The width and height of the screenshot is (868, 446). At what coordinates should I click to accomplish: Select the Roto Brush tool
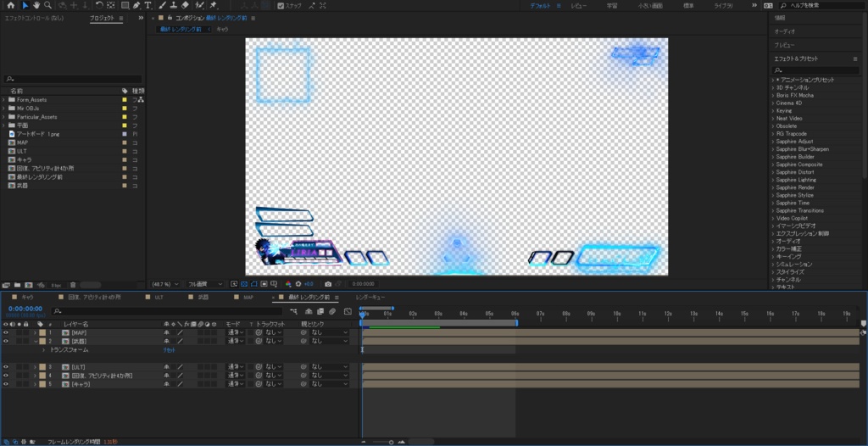point(199,5)
